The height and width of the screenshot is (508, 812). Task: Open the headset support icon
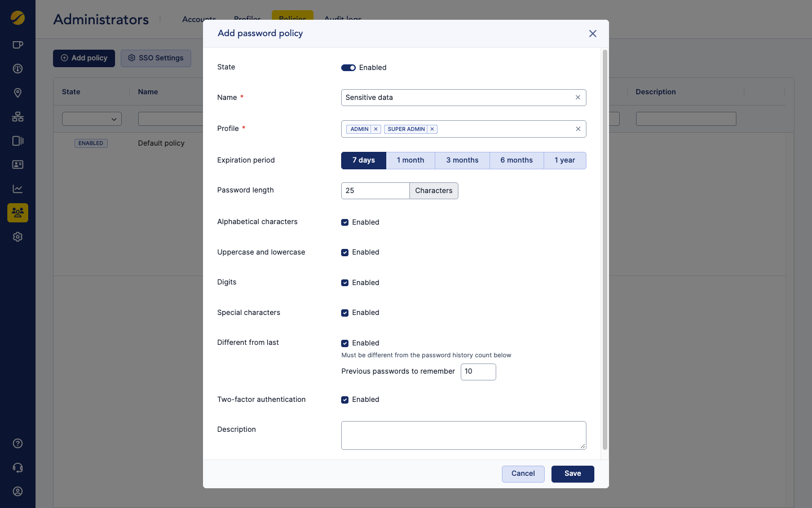(x=17, y=467)
